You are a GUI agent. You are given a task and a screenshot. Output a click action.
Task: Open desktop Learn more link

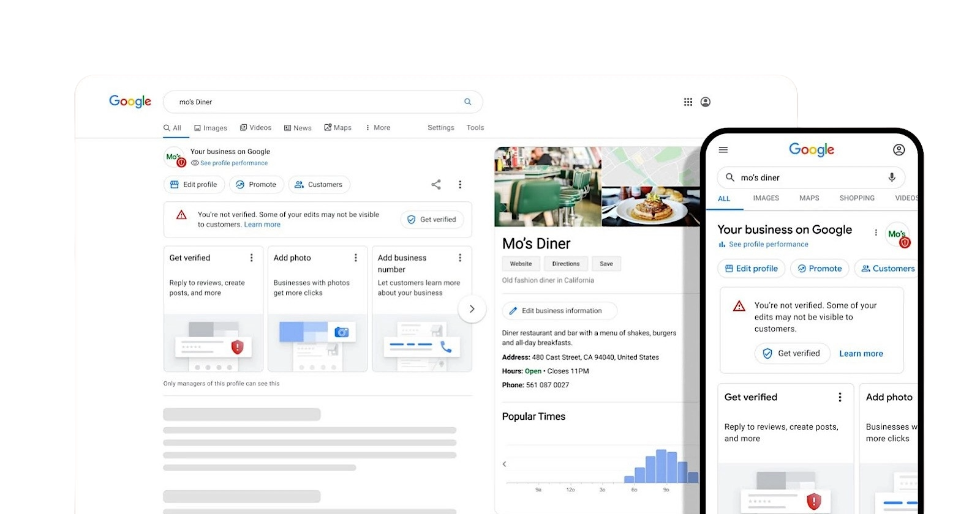[x=262, y=225]
